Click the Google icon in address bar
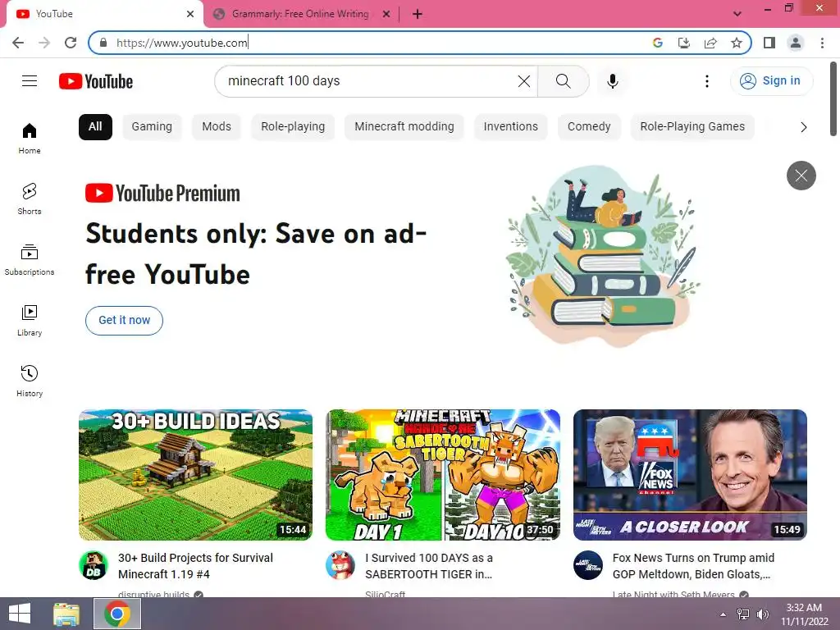This screenshot has width=840, height=630. coord(658,43)
